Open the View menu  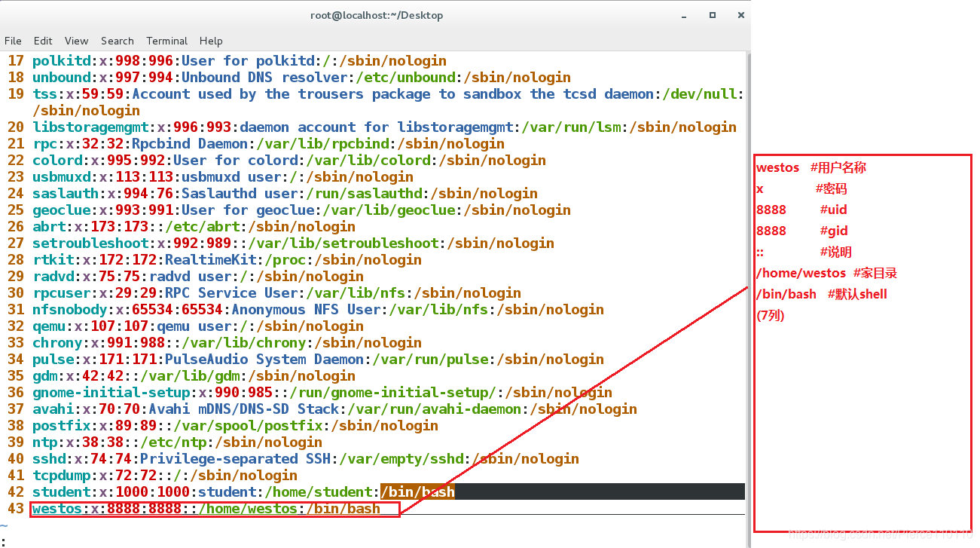[x=76, y=41]
